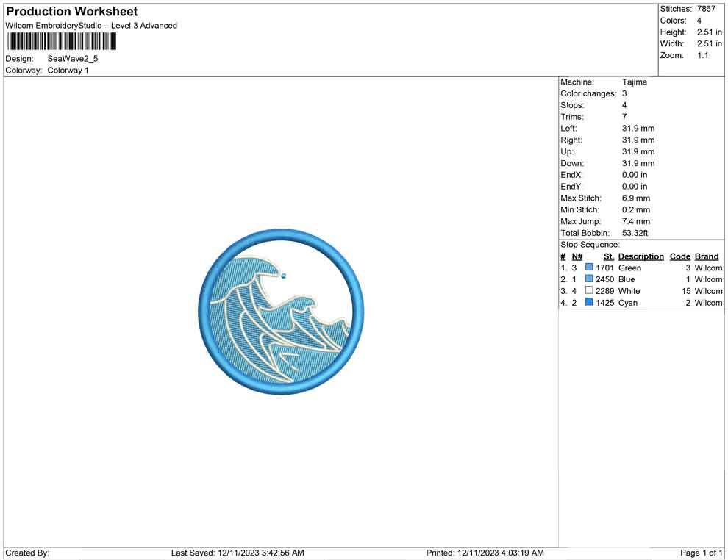The width and height of the screenshot is (728, 560).
Task: Click the Blue 2450 thread color swatch
Action: (589, 280)
